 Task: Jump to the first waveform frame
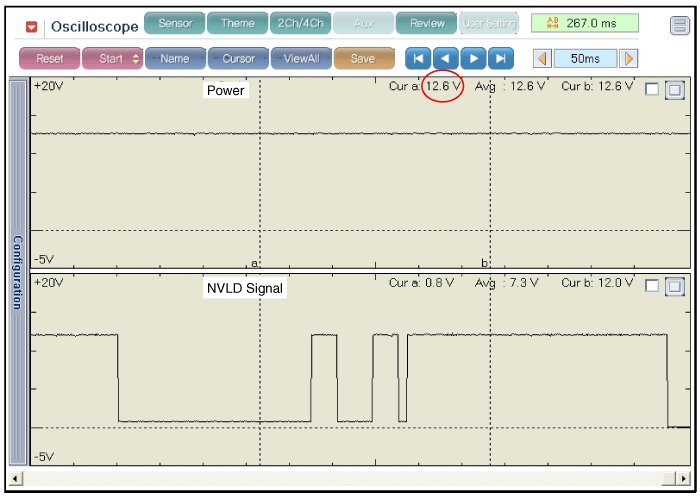click(418, 59)
